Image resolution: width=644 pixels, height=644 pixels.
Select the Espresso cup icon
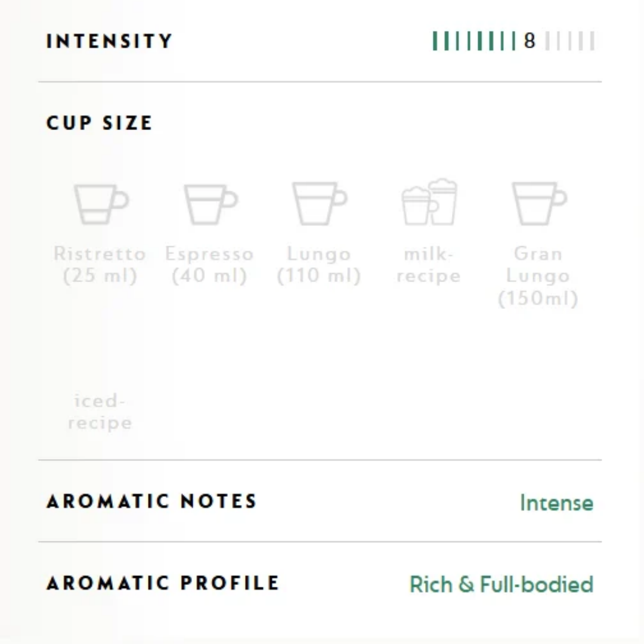tap(210, 204)
